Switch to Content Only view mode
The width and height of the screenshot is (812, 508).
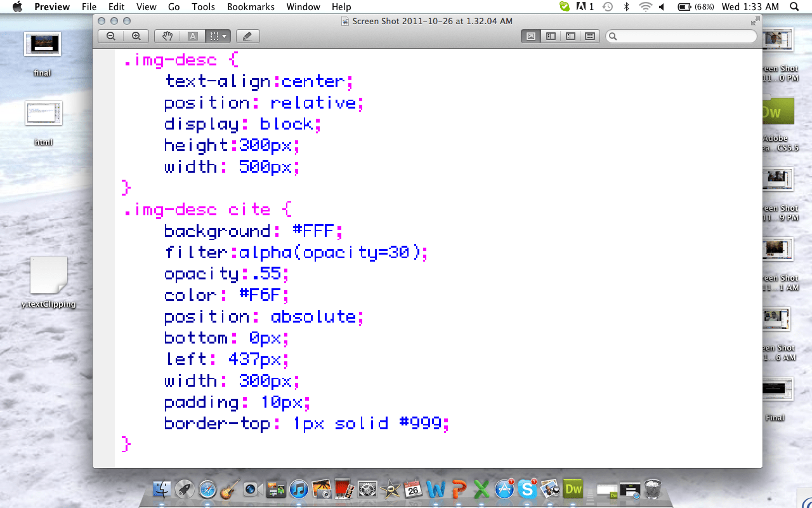[x=531, y=36]
